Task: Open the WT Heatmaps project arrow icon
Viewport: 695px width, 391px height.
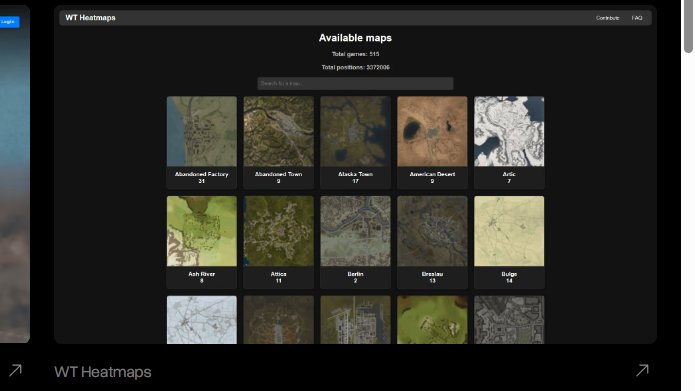Action: pos(642,370)
